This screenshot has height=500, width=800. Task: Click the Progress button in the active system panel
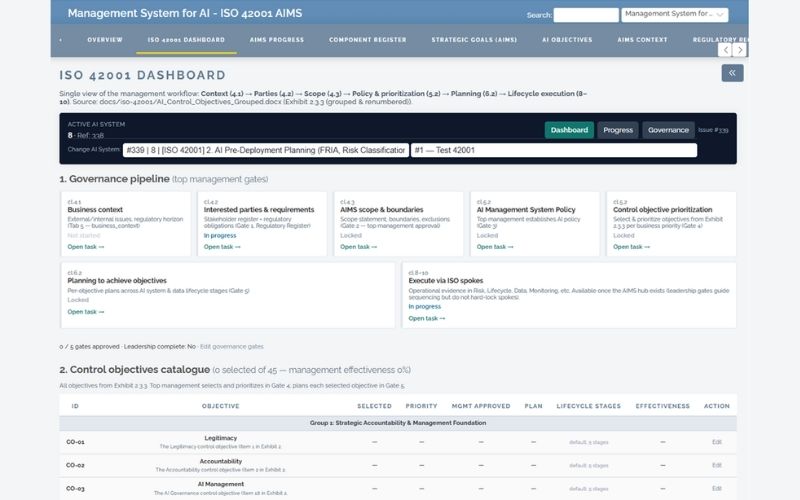tap(618, 130)
